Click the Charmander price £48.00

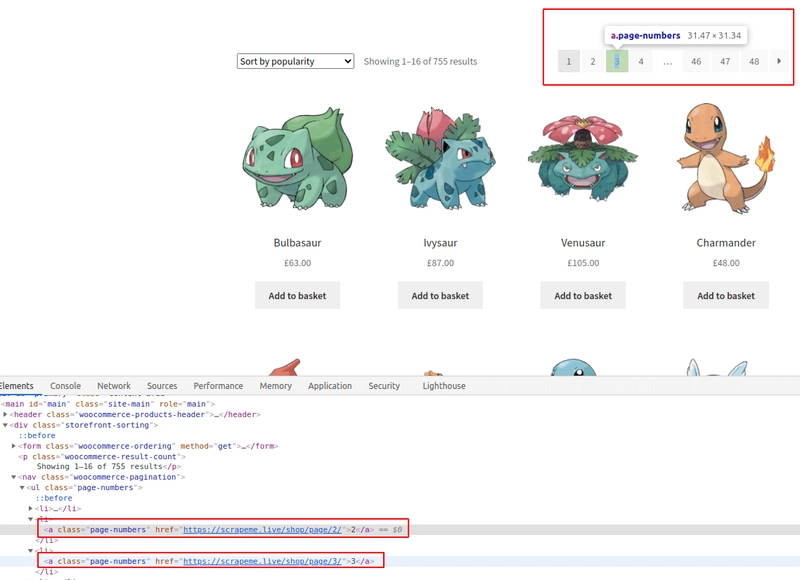(x=726, y=263)
